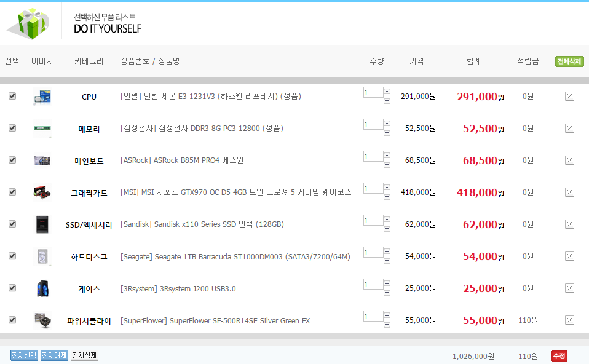Increase 케이스 quantity with up arrow
The width and height of the screenshot is (589, 364).
(x=387, y=283)
